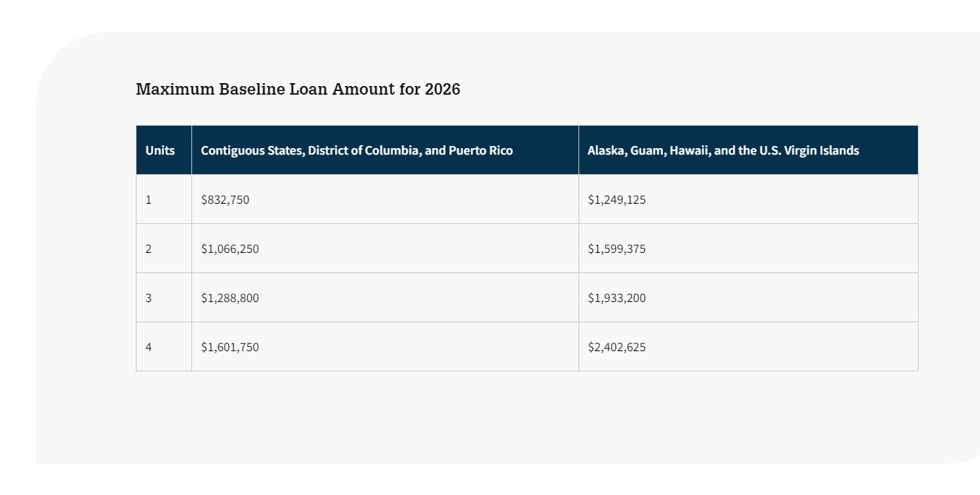The width and height of the screenshot is (980, 495).
Task: Select the Units cell showing 3
Action: tap(149, 298)
